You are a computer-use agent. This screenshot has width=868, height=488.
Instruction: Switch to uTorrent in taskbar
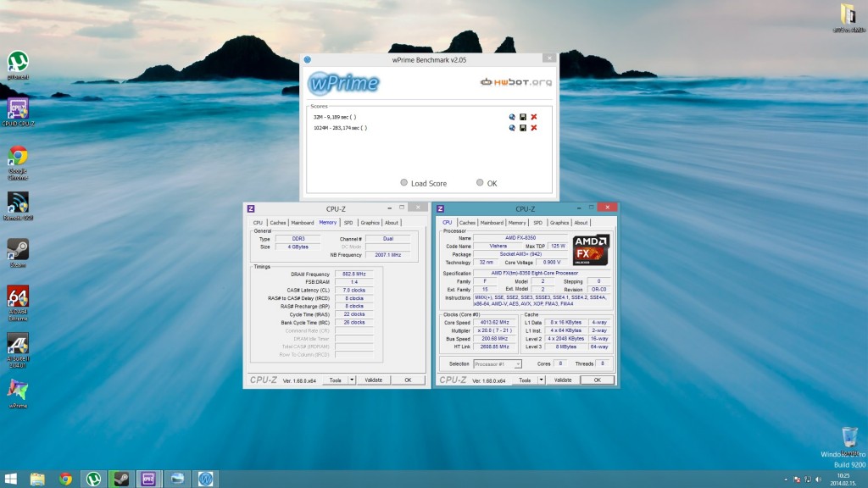(x=93, y=479)
